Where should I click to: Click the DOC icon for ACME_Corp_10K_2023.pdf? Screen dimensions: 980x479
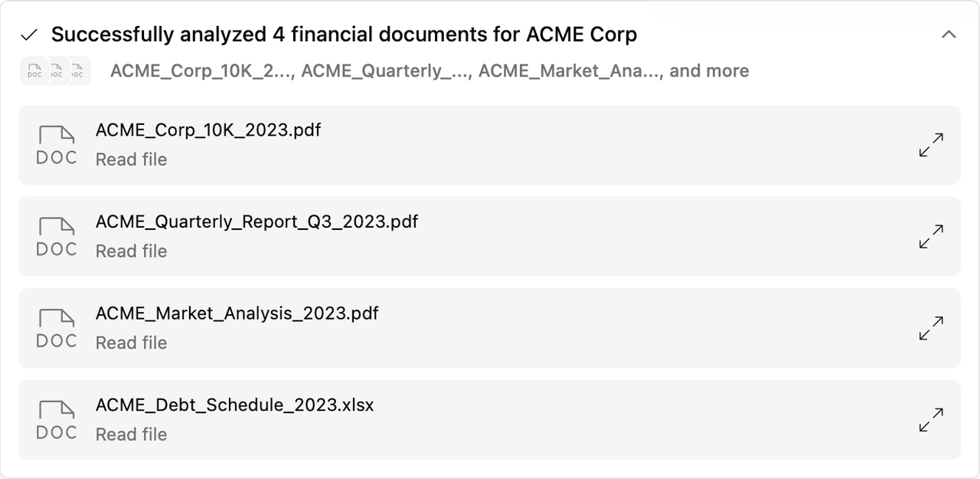57,145
